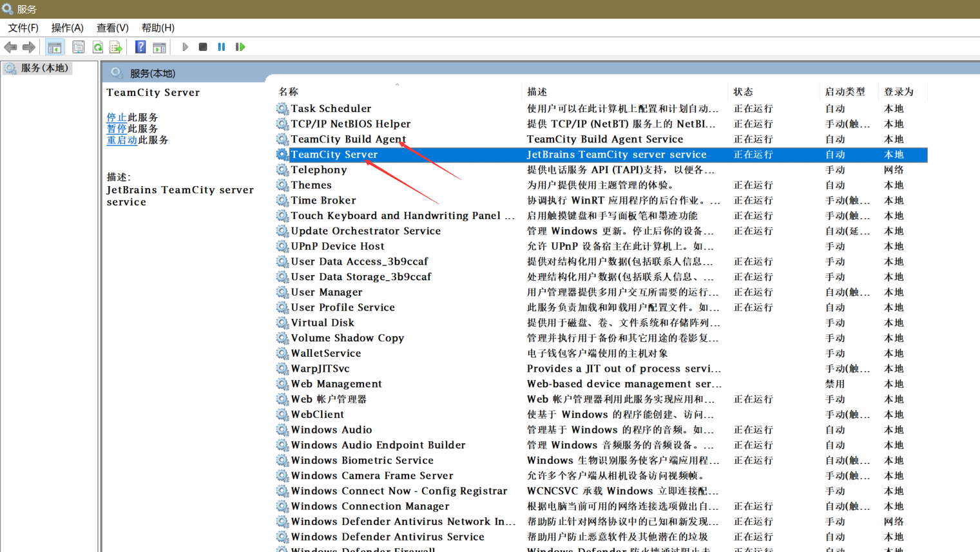Select the WarpJITSvc service row
This screenshot has height=552, width=980.
pos(601,368)
